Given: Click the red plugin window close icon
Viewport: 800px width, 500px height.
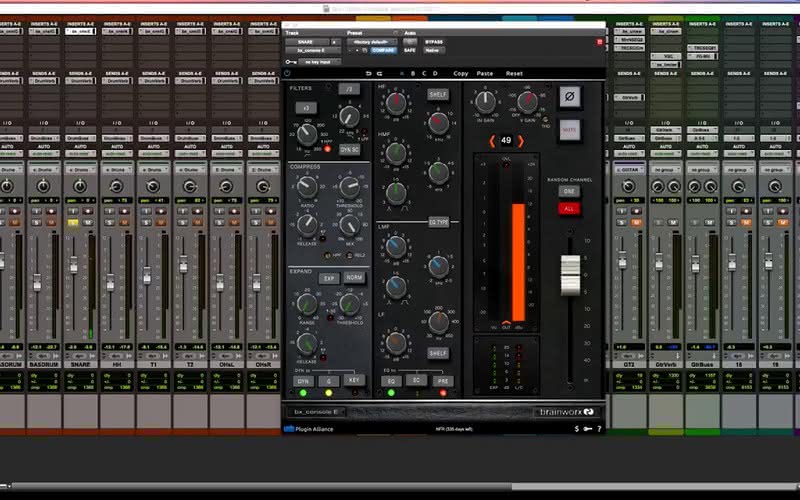Looking at the screenshot, I should 599,42.
